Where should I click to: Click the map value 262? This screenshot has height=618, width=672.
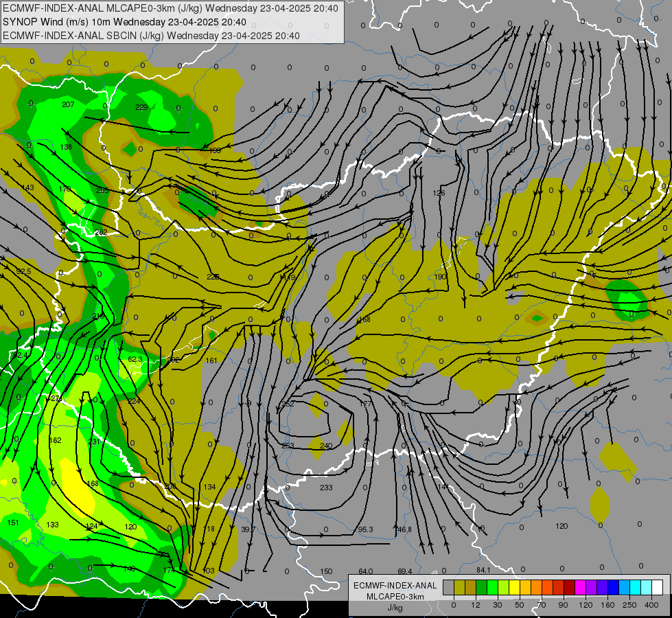coord(101,232)
